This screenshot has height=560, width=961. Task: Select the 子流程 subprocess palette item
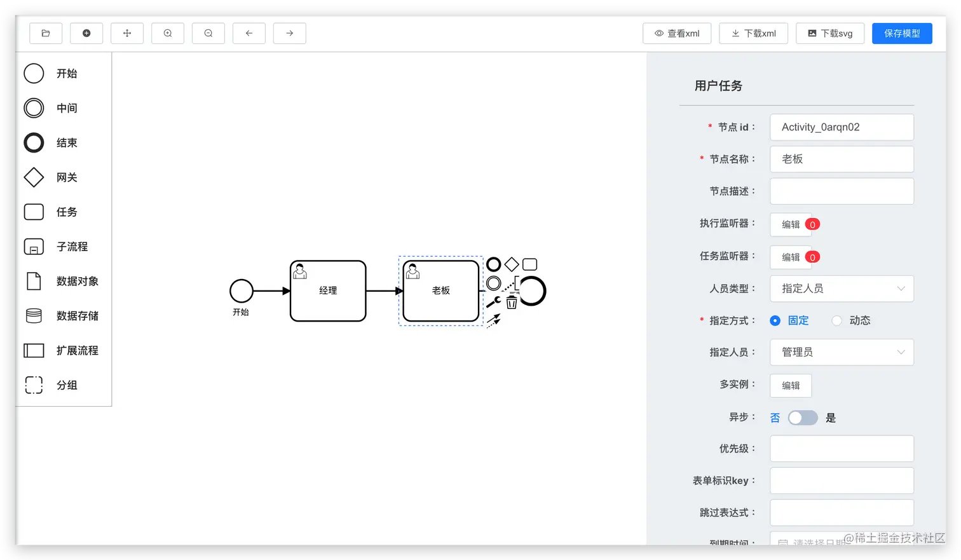[56, 247]
